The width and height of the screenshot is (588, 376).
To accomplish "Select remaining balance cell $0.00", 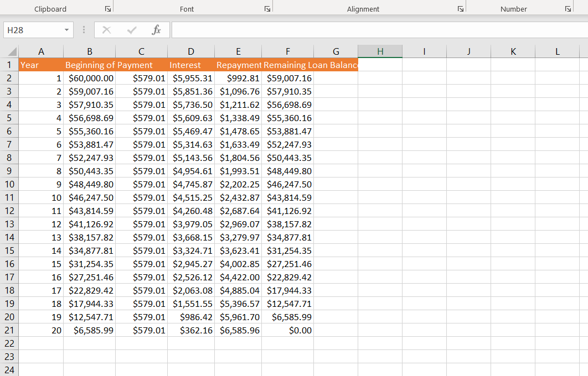I will tap(287, 330).
